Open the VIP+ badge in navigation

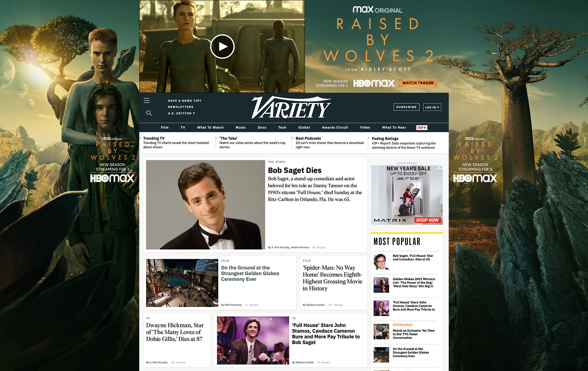[422, 127]
